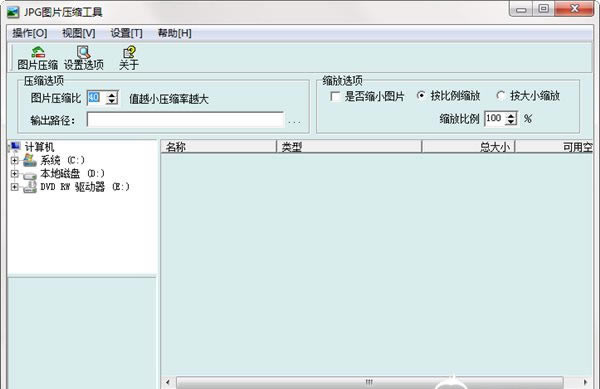Screen dimensions: 600x389
Task: Select the 计算机 root node icon
Action: pos(15,147)
